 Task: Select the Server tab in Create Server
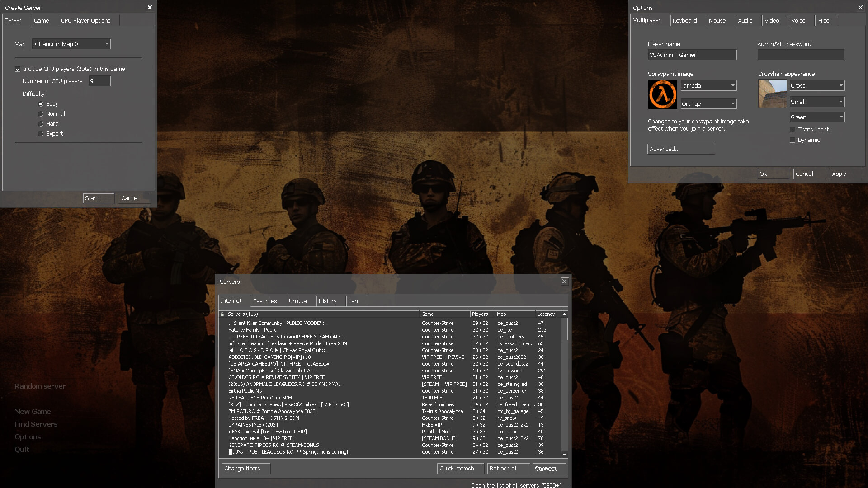point(16,20)
